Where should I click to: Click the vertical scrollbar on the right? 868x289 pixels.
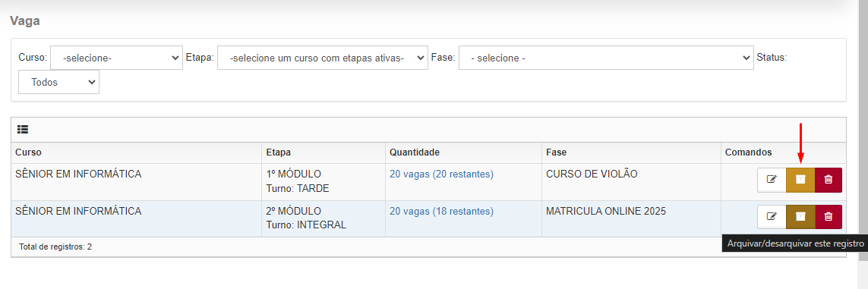(x=863, y=144)
